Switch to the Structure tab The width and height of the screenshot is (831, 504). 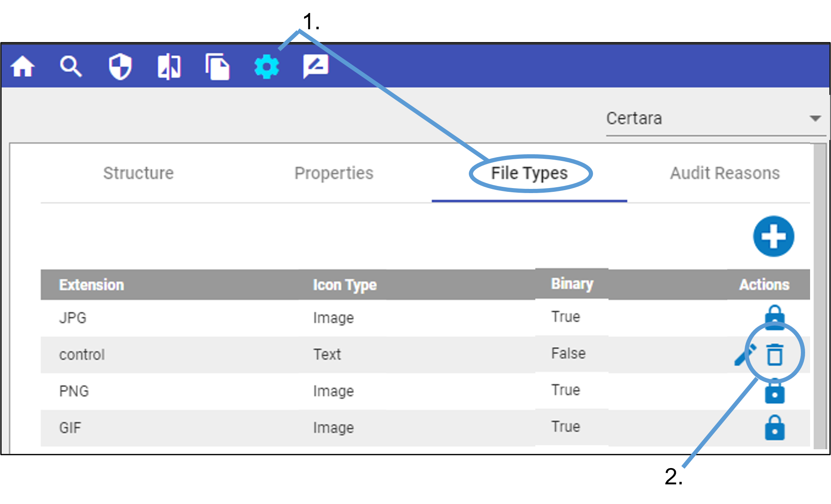138,173
